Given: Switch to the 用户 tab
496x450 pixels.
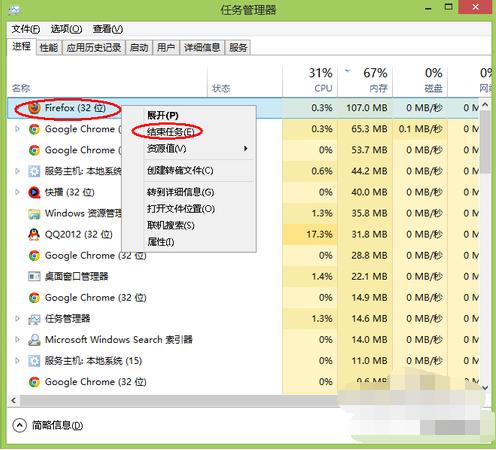Looking at the screenshot, I should (x=166, y=48).
